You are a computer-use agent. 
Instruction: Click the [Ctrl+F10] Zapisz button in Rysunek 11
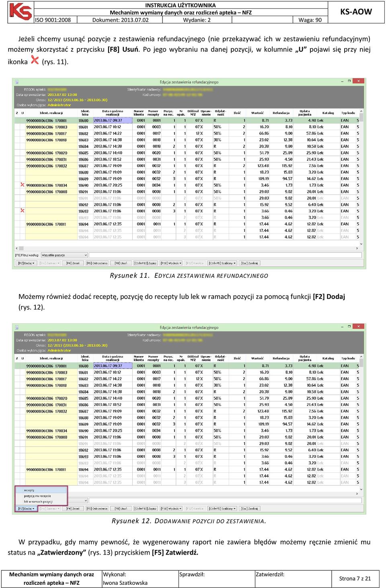146,263
